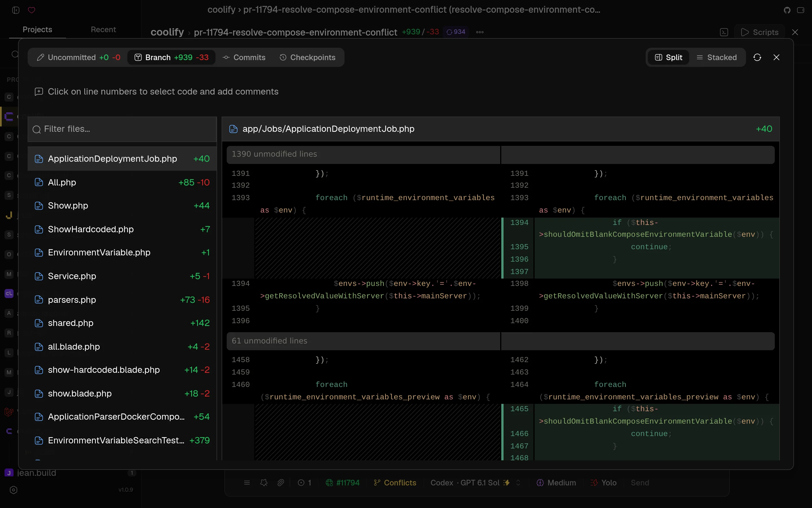
Task: Click line number 1394 on the right pane
Action: pyautogui.click(x=519, y=222)
